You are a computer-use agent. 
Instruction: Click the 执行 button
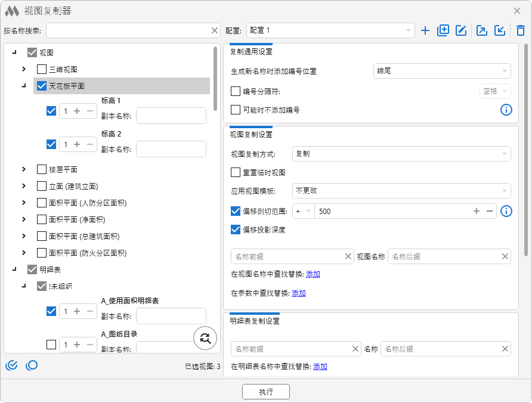coord(266,392)
